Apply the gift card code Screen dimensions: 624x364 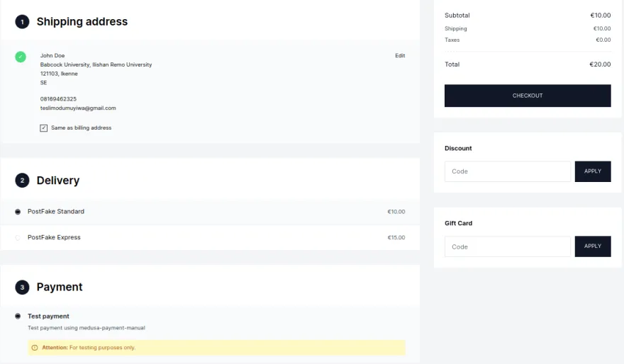pyautogui.click(x=592, y=246)
